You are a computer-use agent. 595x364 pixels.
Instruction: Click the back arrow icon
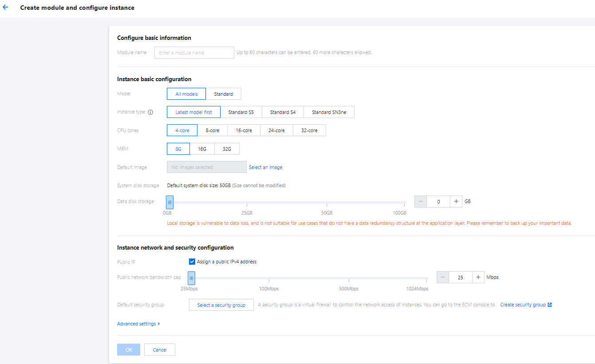(6, 8)
